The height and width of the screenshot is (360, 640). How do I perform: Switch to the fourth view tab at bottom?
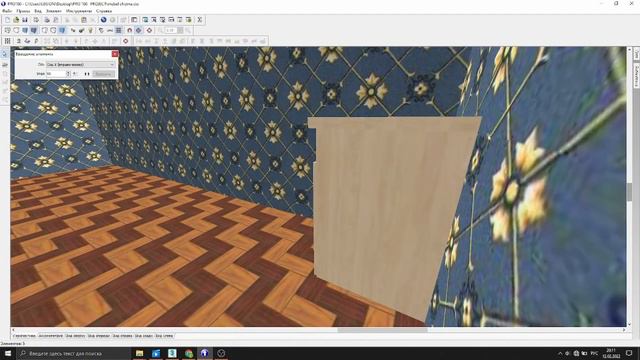pos(99,336)
